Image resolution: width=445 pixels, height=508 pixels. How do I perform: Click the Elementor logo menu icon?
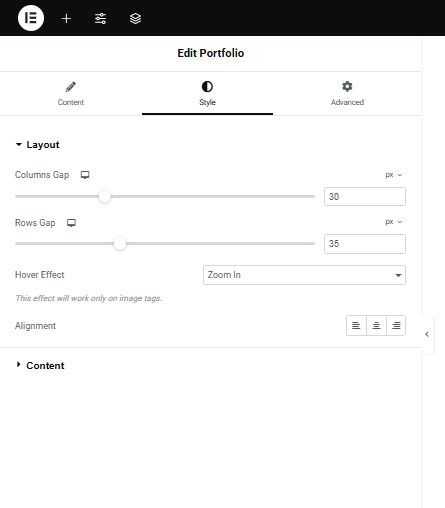[31, 18]
